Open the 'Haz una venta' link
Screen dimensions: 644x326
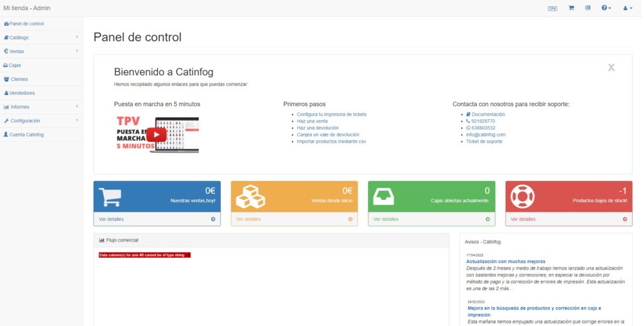click(312, 121)
